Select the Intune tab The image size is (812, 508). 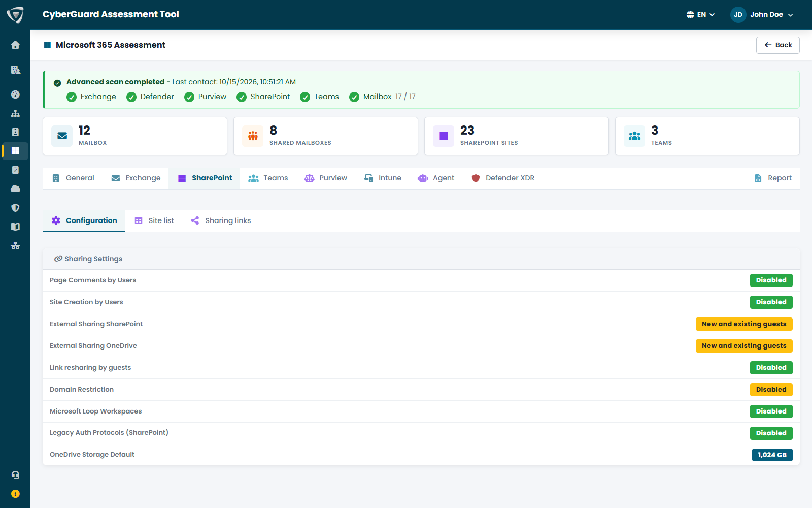pos(382,178)
